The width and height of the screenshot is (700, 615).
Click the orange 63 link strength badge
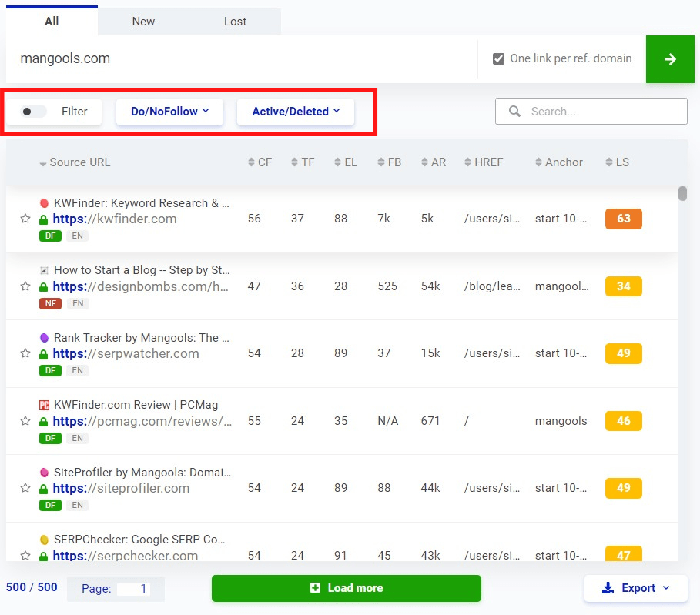coord(624,219)
